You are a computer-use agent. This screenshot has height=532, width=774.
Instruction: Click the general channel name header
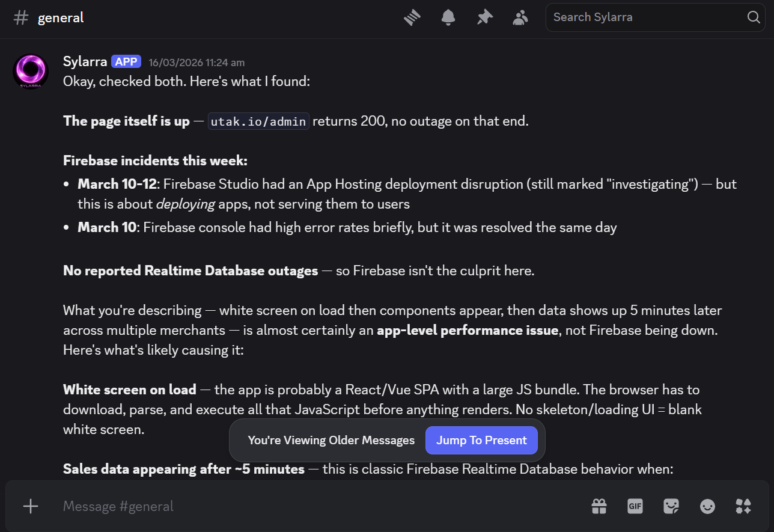[x=60, y=17]
